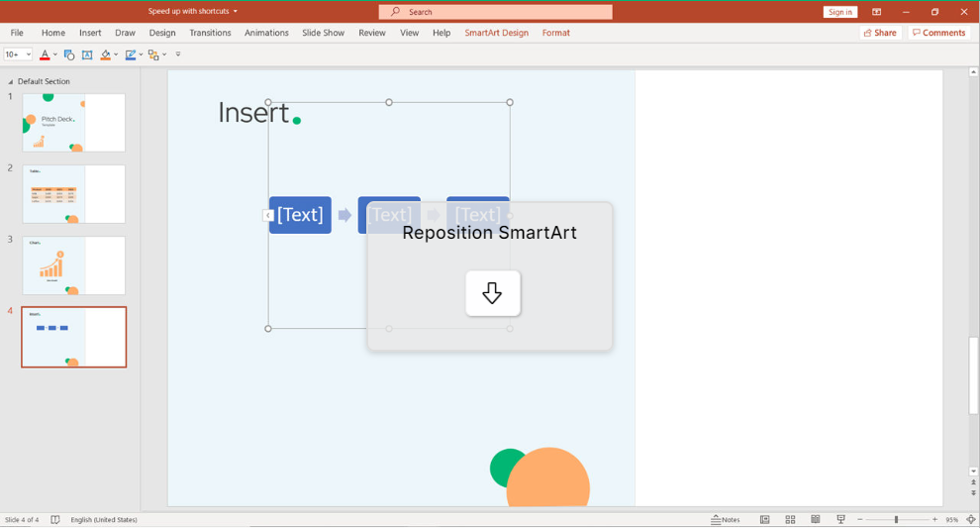Select slide 4 thumbnail with blue boxes
Viewport: 980px width, 528px height.
[74, 337]
